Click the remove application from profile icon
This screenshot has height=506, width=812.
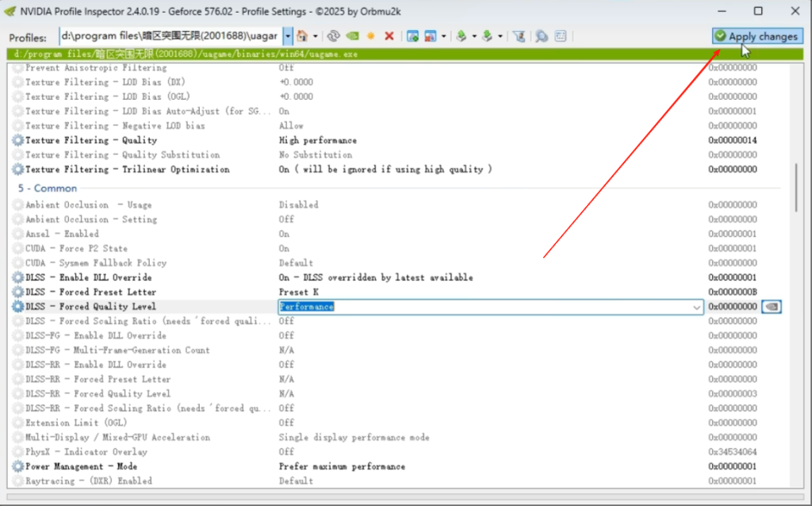click(x=431, y=36)
